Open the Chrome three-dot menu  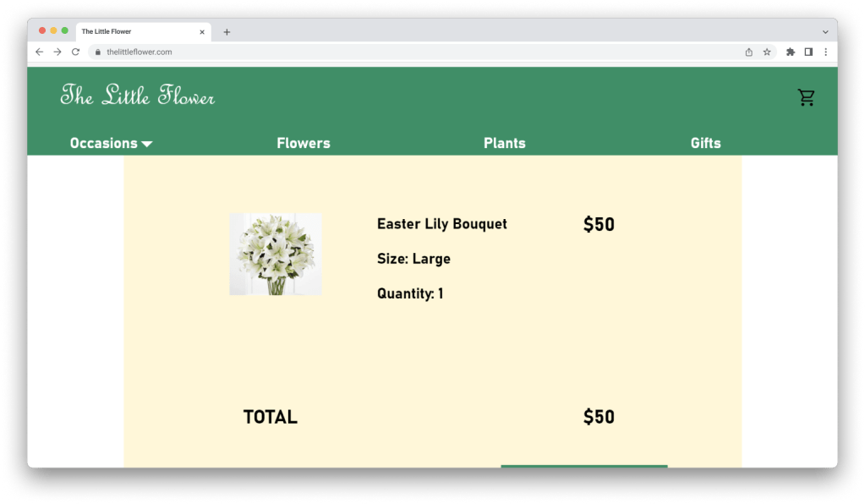[x=825, y=52]
